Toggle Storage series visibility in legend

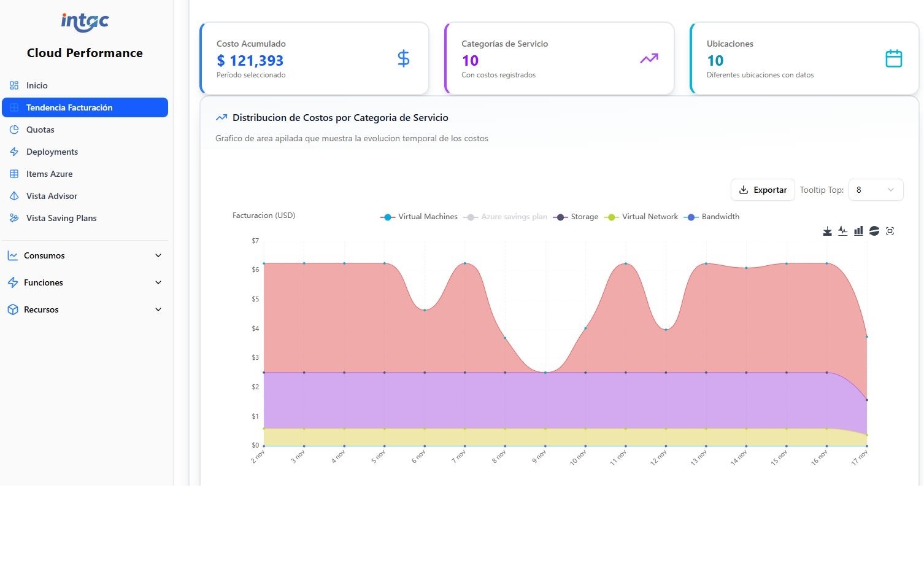576,217
